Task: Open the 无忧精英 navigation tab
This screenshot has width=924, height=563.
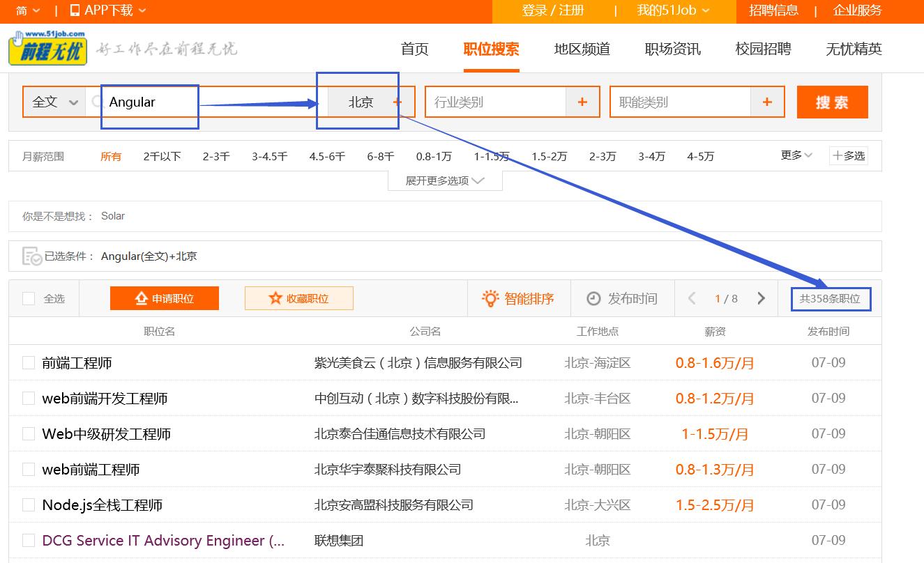Action: pyautogui.click(x=854, y=49)
